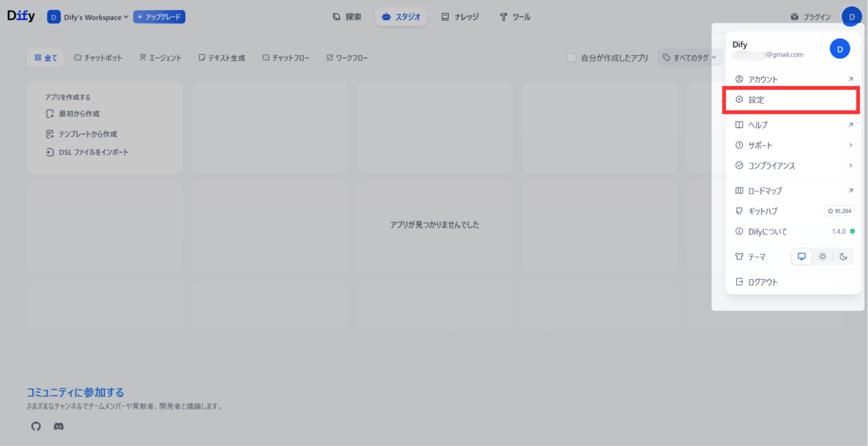Select the system theme monitor icon
The width and height of the screenshot is (868, 446).
pyautogui.click(x=801, y=256)
